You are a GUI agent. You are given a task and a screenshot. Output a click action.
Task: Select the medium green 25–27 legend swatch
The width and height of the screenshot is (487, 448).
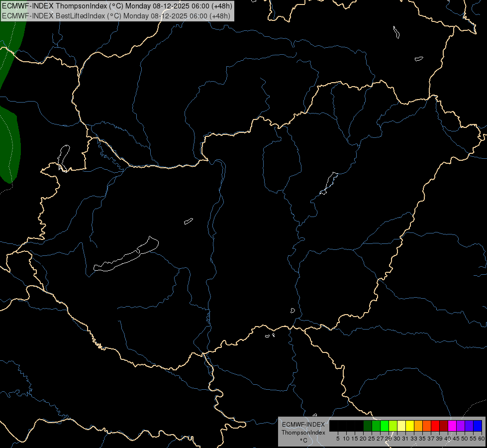[376, 426]
